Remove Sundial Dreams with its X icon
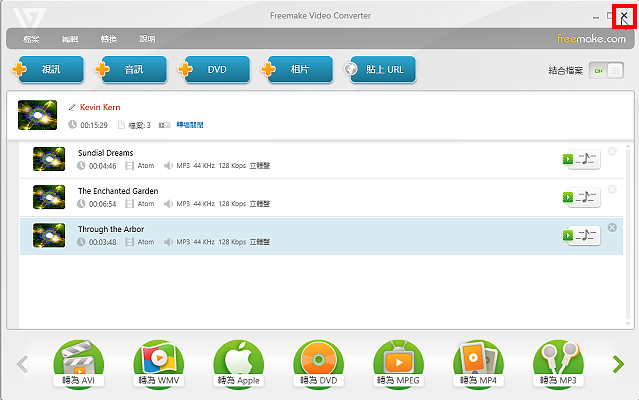Viewport: 639px width, 400px height. click(x=612, y=151)
